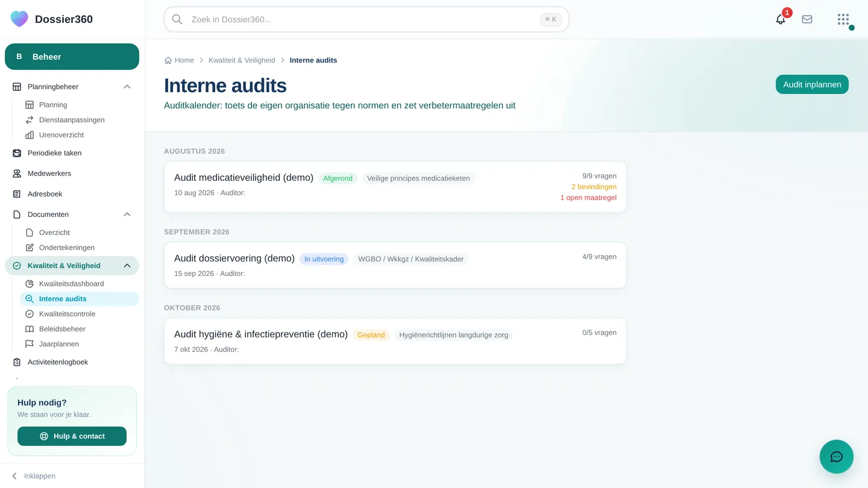Open notifications bell icon
Viewport: 868px width, 488px height.
click(781, 19)
